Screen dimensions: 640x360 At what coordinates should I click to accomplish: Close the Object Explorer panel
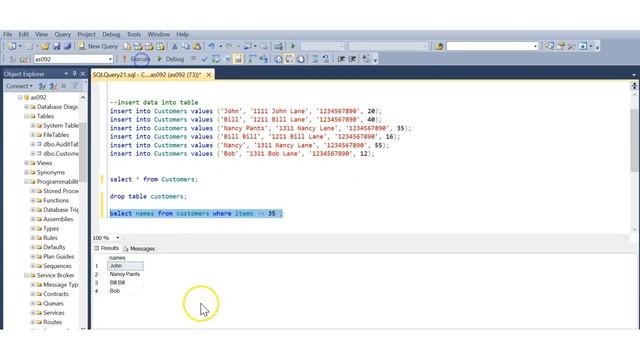click(82, 74)
